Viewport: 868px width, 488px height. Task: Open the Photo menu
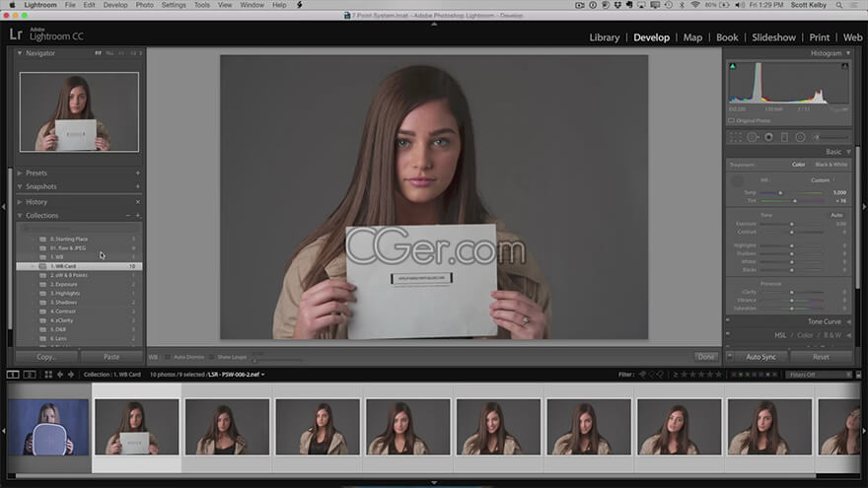144,5
